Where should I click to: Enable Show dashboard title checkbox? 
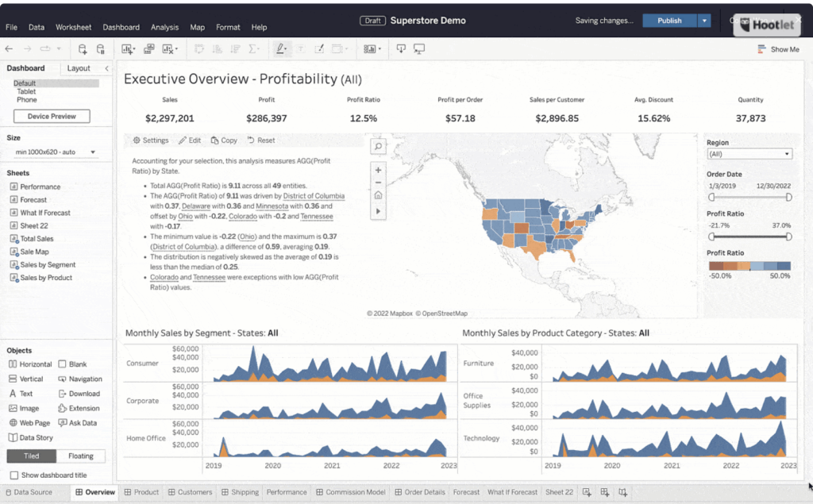pyautogui.click(x=13, y=475)
